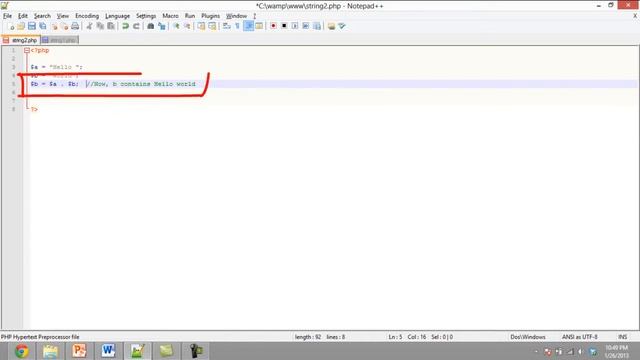Open the Run menu
This screenshot has width=640, height=360.
(190, 16)
